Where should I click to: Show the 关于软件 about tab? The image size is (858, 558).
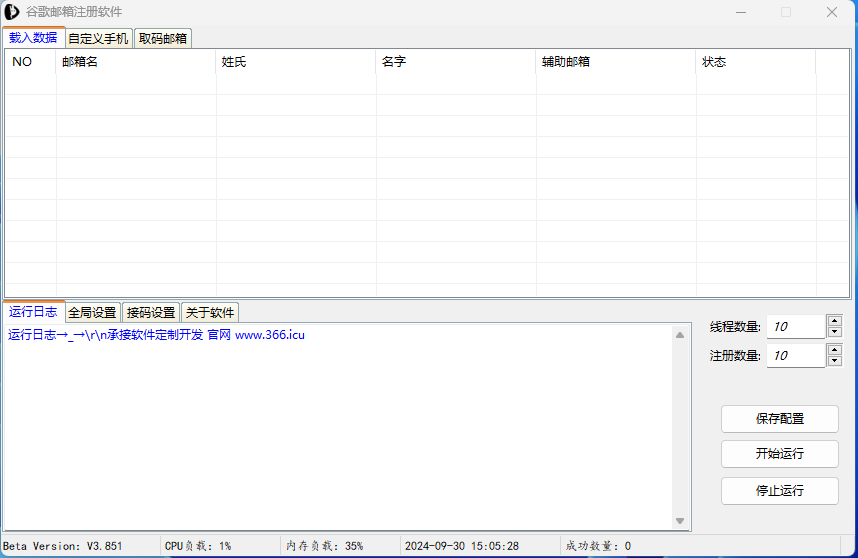point(210,313)
